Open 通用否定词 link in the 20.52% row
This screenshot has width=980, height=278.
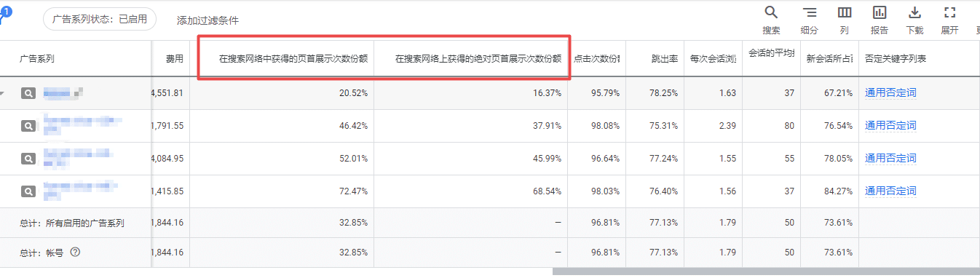(890, 92)
